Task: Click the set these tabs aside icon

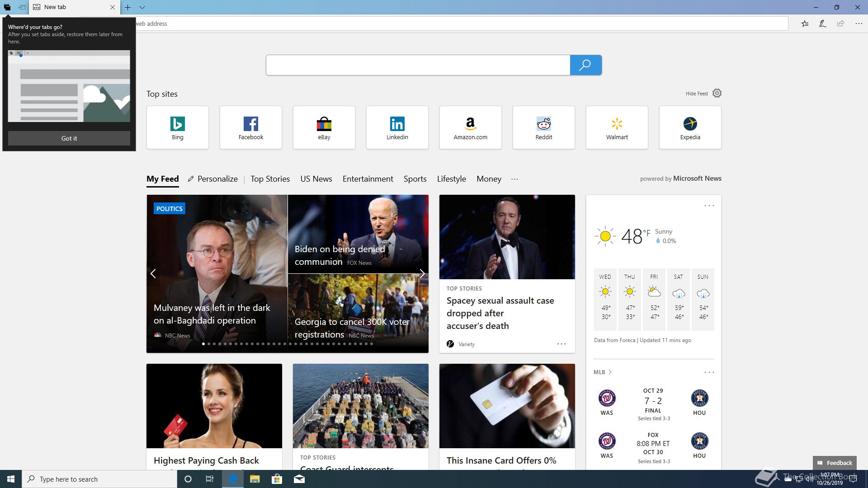Action: coord(21,7)
